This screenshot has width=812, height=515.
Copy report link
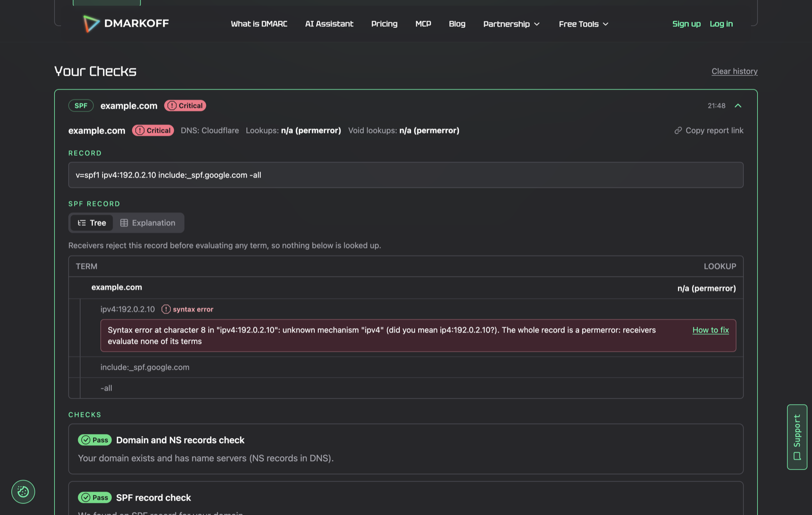(x=708, y=131)
